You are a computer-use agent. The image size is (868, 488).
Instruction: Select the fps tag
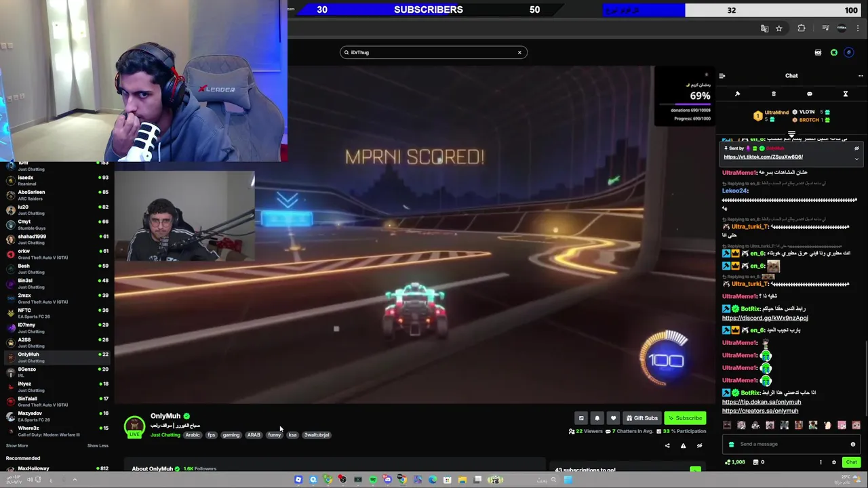212,435
